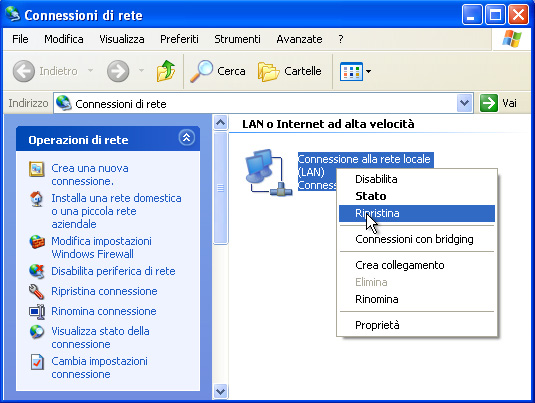Click Cambia impostazioni connessione link
535x403 pixels.
[x=99, y=368]
